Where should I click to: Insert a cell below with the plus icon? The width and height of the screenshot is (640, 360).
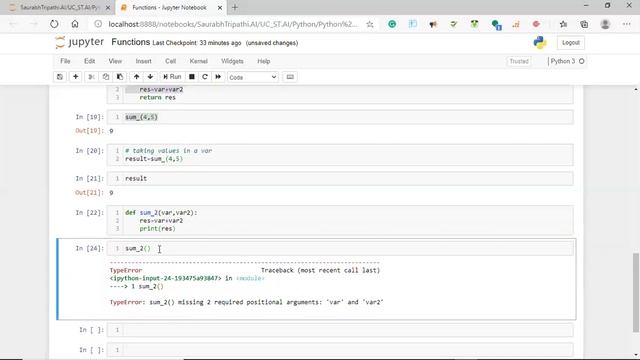(x=76, y=77)
